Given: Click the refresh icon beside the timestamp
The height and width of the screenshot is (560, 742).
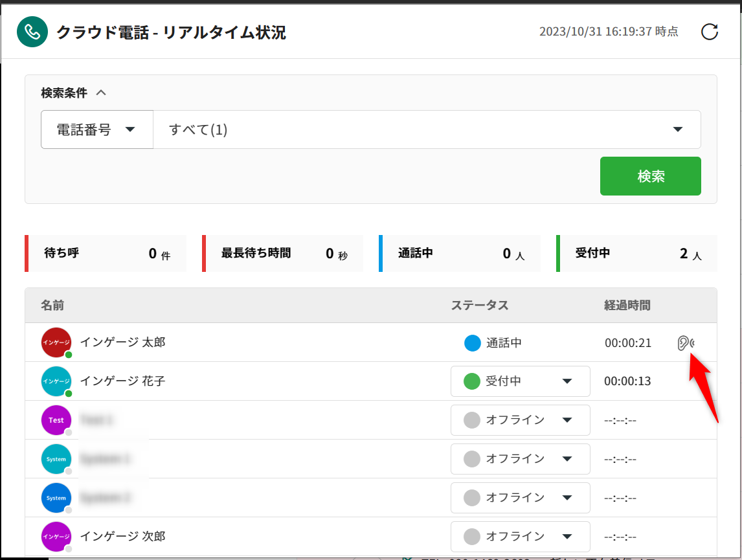Looking at the screenshot, I should (x=710, y=32).
